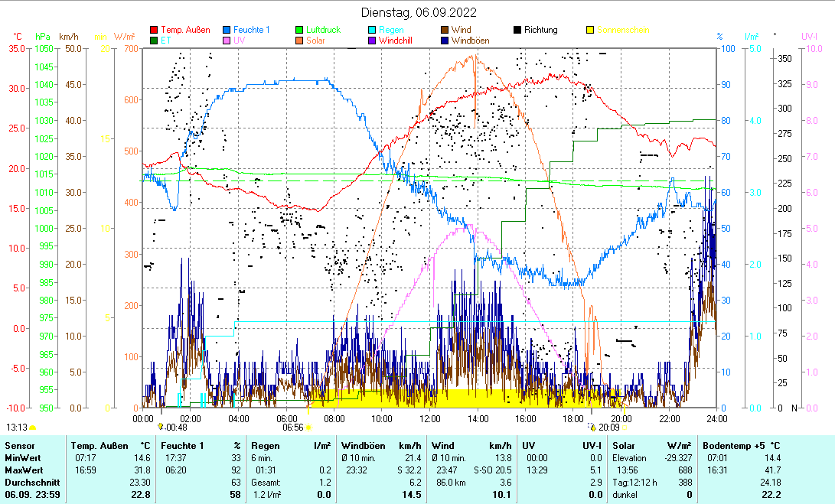
Task: Click the sunset marker labeled 20:09
Action: click(592, 428)
